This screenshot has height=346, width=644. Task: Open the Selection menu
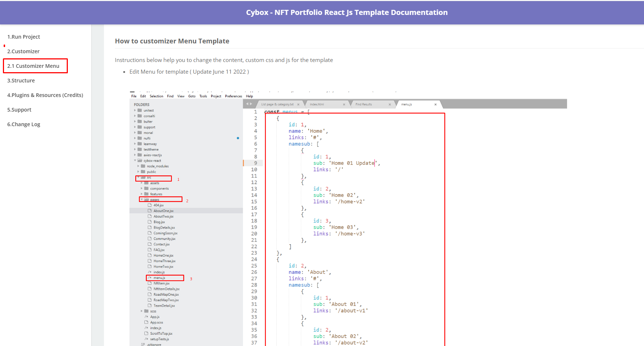[156, 96]
